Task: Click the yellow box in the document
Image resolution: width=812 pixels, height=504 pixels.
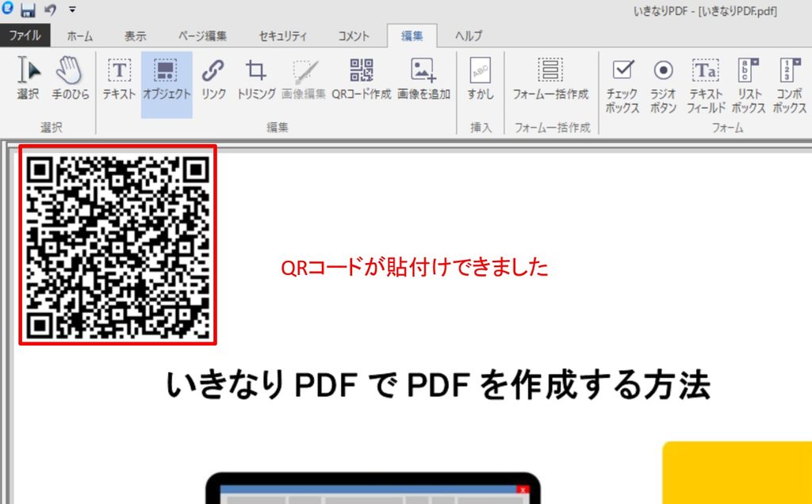Action: 737,472
